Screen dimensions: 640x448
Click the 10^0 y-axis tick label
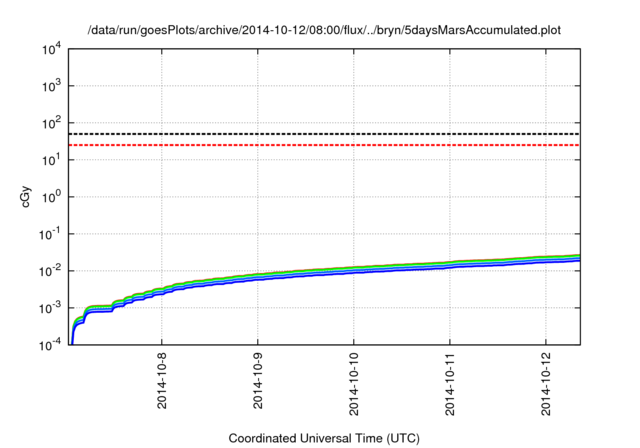51,197
